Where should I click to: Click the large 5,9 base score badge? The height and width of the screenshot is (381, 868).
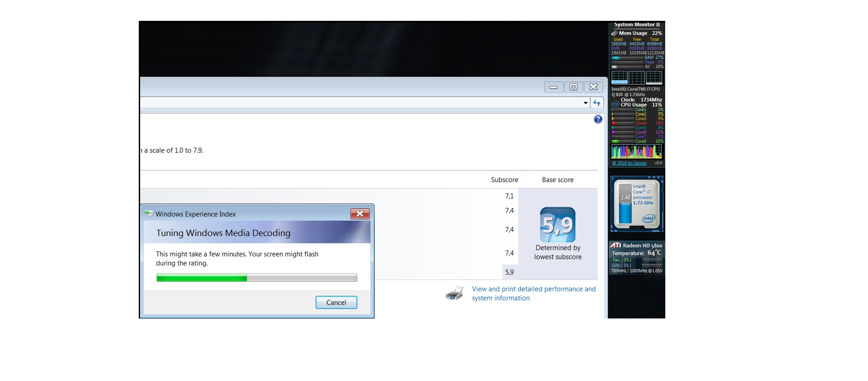558,225
